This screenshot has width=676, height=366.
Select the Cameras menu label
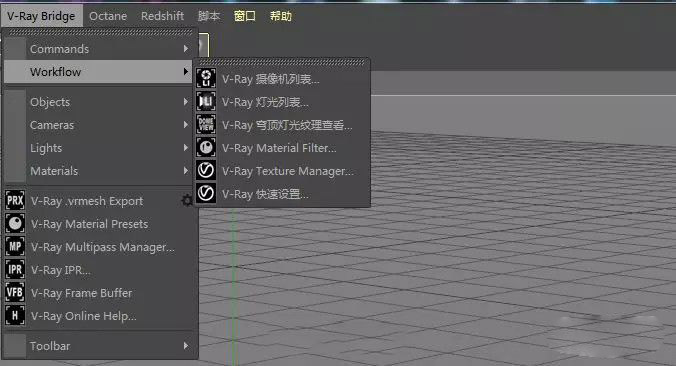pos(52,125)
